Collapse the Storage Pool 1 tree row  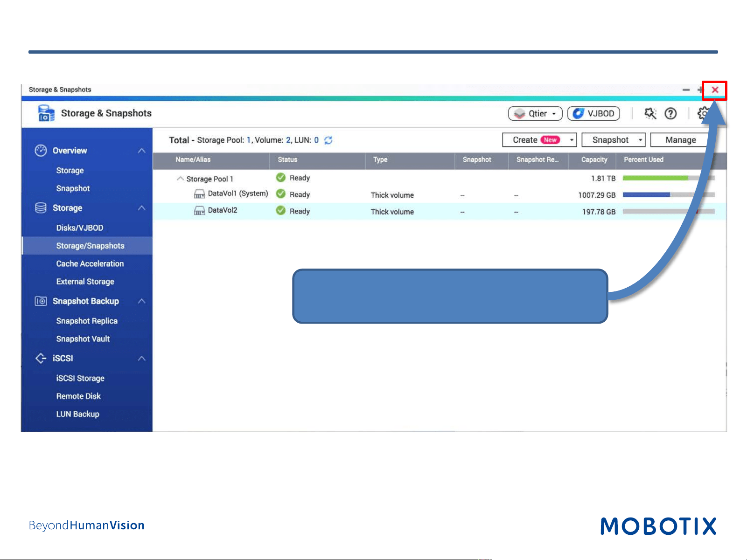(181, 179)
